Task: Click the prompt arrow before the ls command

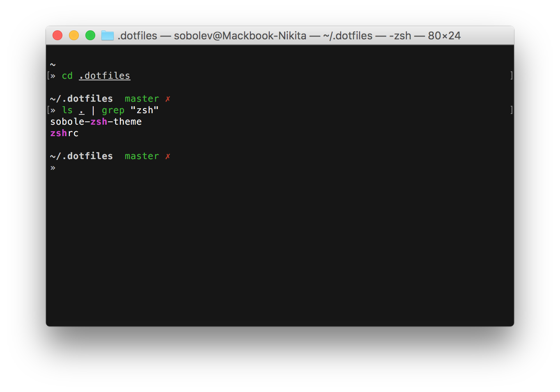Action: [x=54, y=110]
